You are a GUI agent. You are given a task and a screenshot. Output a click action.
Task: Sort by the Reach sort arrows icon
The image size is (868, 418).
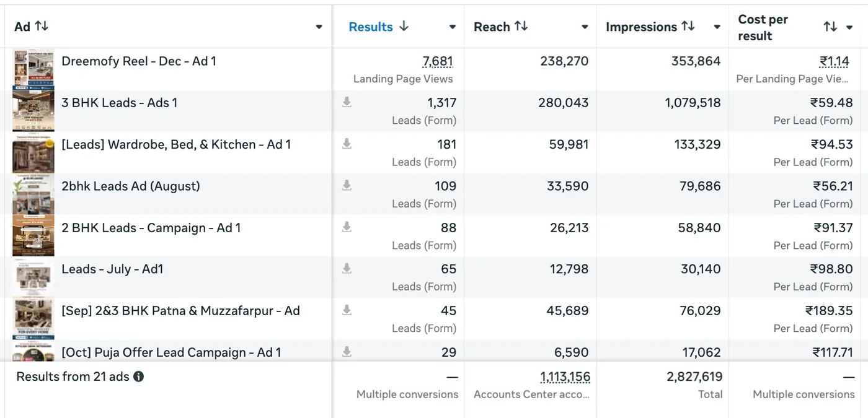pyautogui.click(x=521, y=26)
